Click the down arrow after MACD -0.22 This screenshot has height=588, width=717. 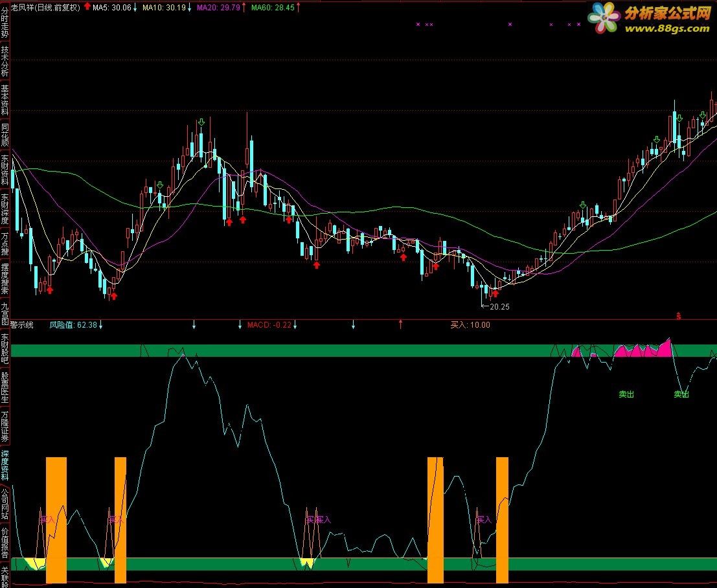(x=295, y=325)
